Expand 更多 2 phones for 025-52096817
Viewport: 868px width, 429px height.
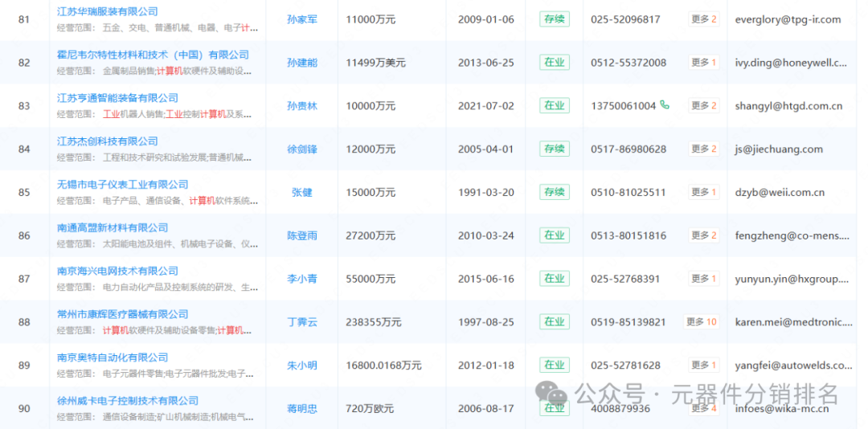click(704, 18)
